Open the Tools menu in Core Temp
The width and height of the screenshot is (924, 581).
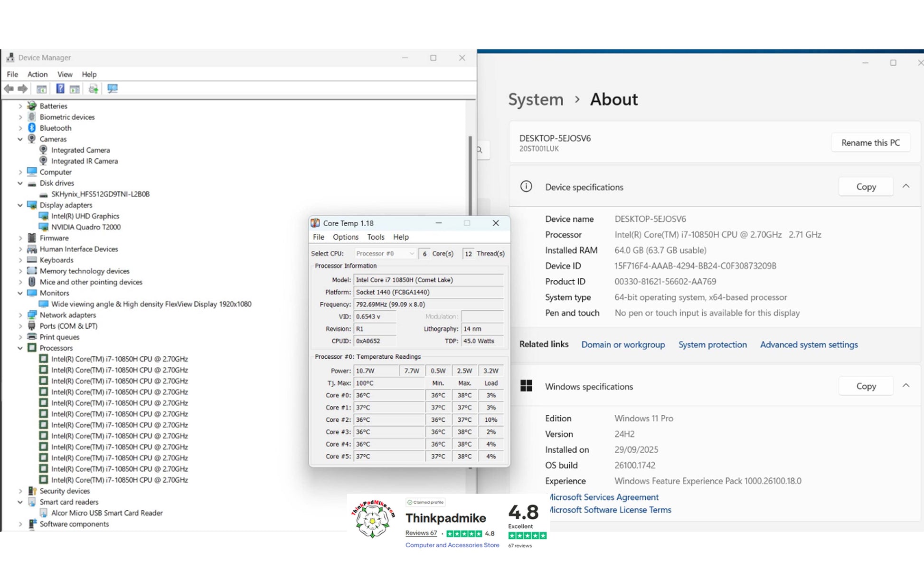click(x=375, y=237)
